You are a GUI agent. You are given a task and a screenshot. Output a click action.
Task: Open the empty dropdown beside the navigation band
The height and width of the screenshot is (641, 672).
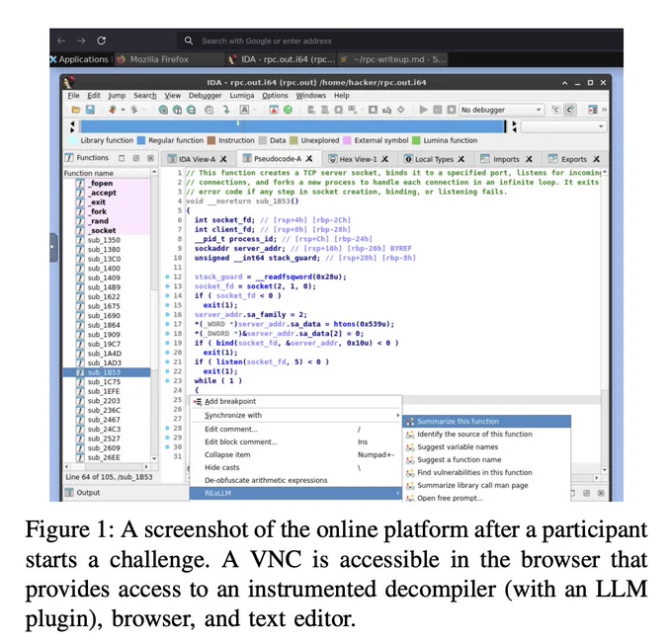563,126
